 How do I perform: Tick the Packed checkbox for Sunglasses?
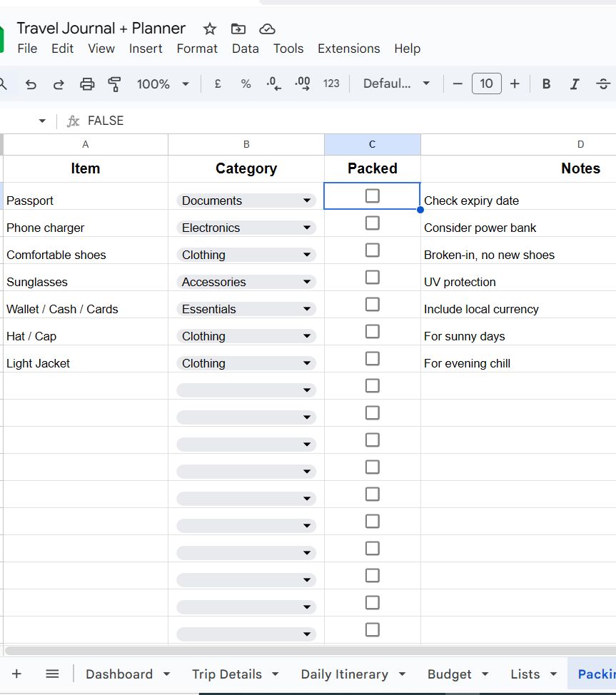(372, 277)
